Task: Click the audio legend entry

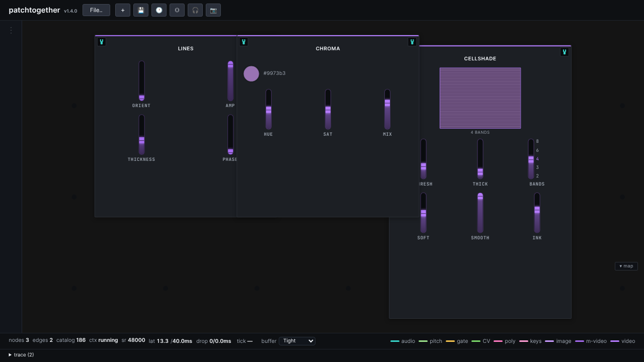Action: [403, 341]
